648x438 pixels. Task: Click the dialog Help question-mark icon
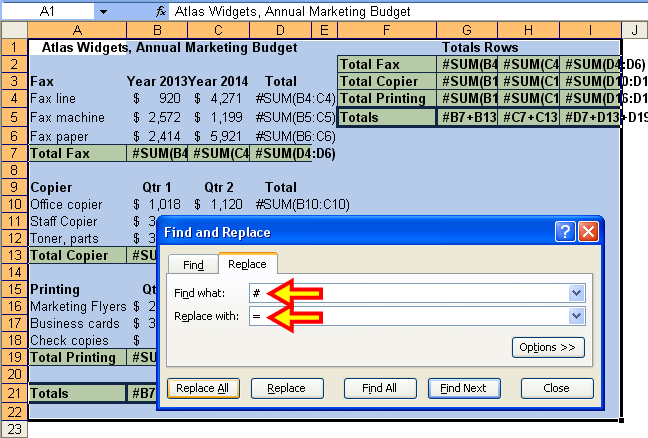[565, 231]
